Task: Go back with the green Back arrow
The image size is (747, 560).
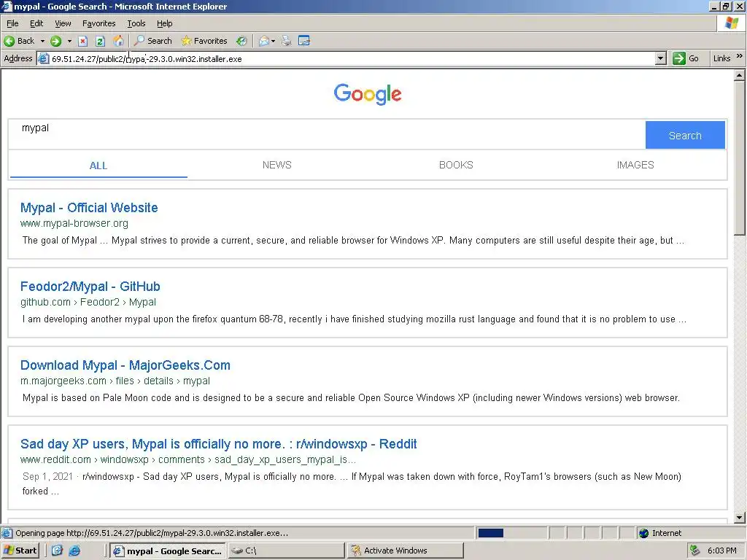Action: [19, 41]
